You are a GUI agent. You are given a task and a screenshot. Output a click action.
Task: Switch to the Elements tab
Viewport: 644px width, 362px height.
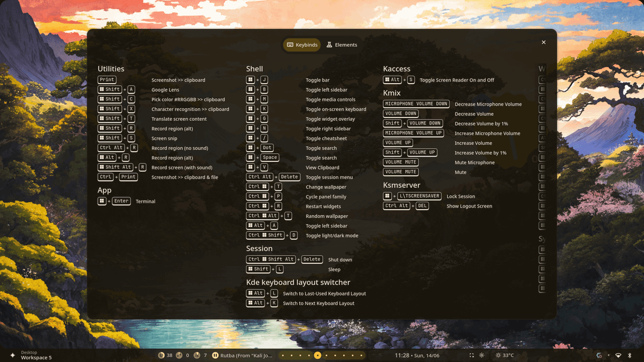coord(342,45)
